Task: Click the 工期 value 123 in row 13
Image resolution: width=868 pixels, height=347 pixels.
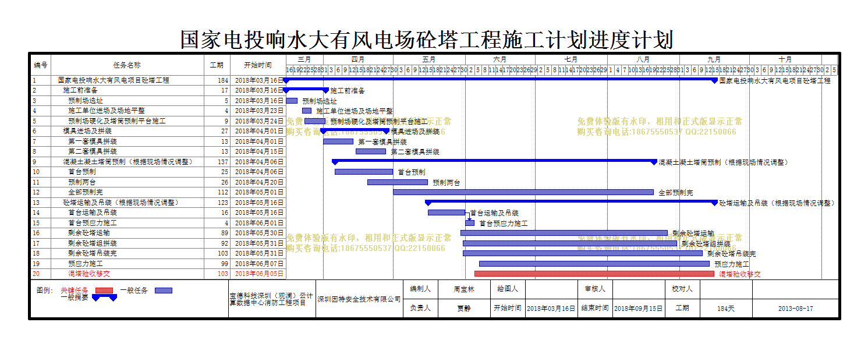Action: (223, 203)
